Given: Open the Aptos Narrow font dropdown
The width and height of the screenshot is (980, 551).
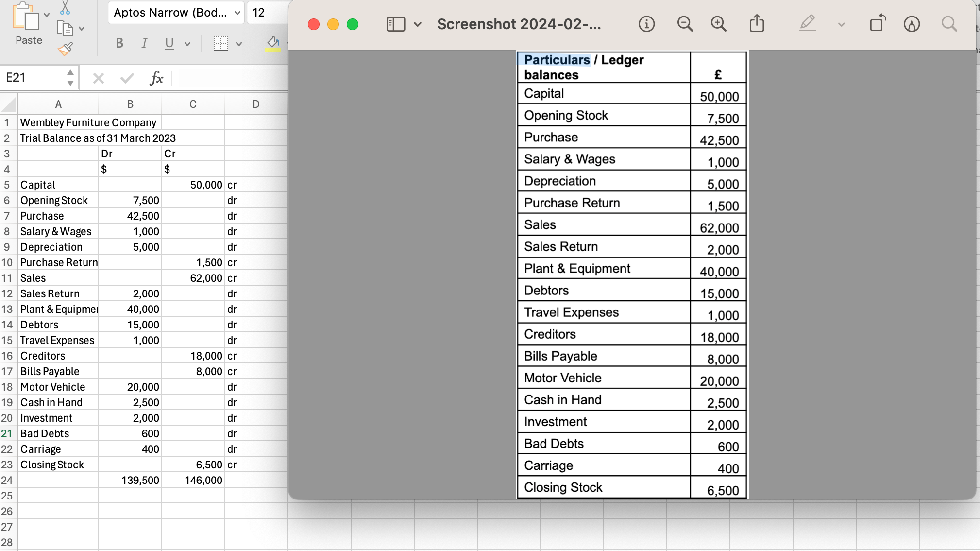Looking at the screenshot, I should (x=176, y=13).
